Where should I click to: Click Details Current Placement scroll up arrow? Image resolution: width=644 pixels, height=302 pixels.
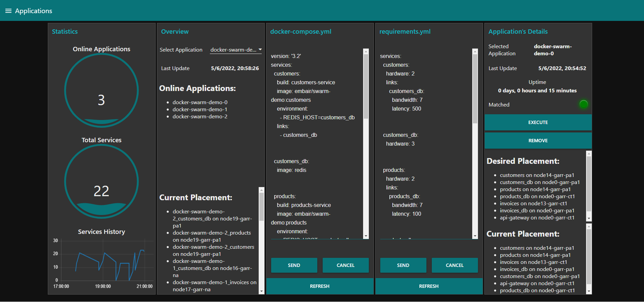coord(589,227)
